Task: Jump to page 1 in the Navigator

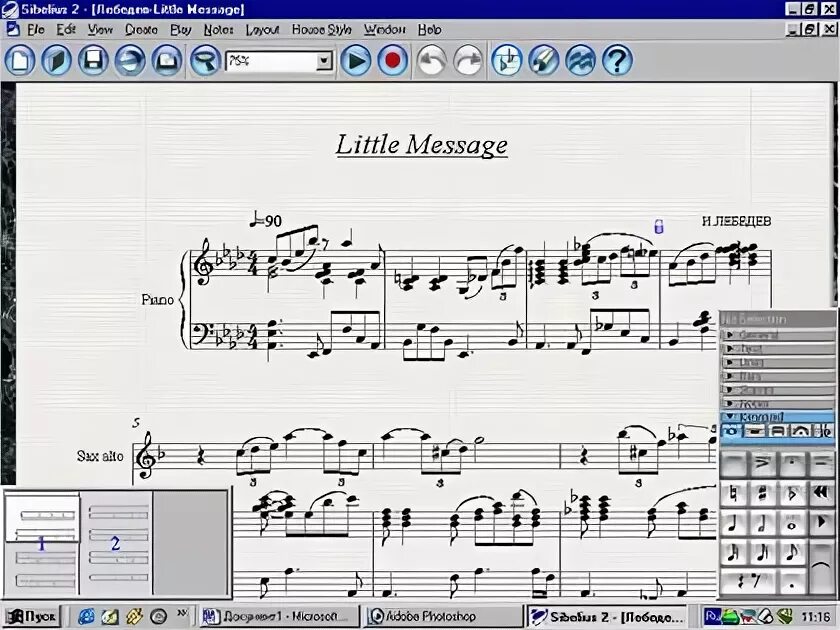Action: click(42, 542)
